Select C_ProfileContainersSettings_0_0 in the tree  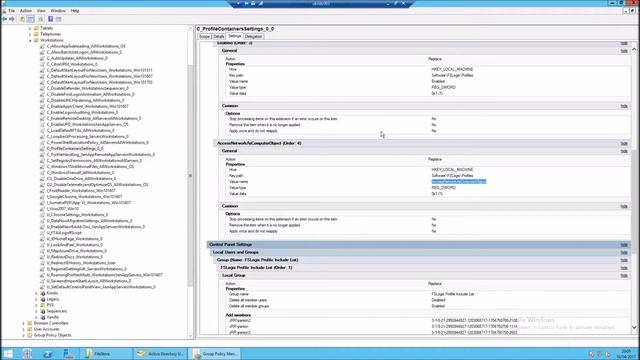[75, 149]
